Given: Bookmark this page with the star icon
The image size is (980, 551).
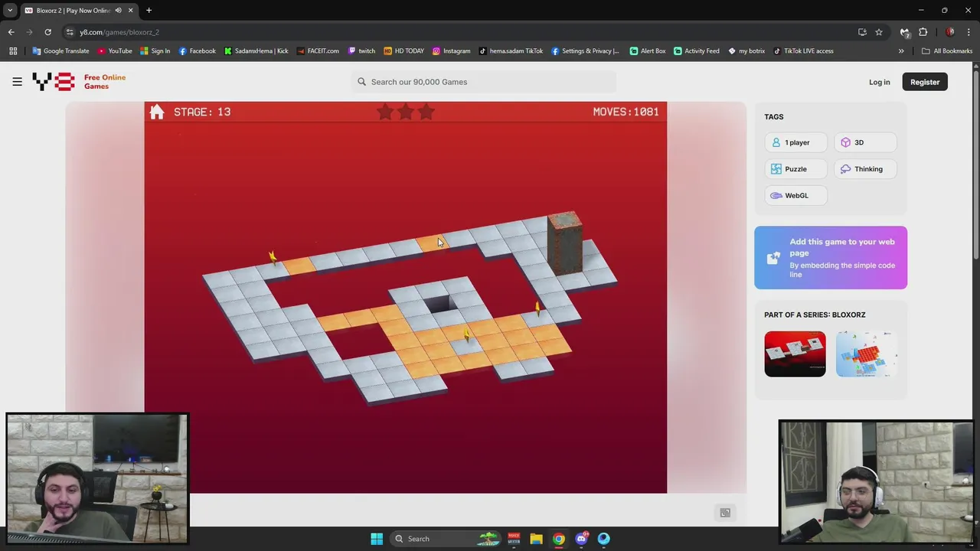Looking at the screenshot, I should pos(879,32).
